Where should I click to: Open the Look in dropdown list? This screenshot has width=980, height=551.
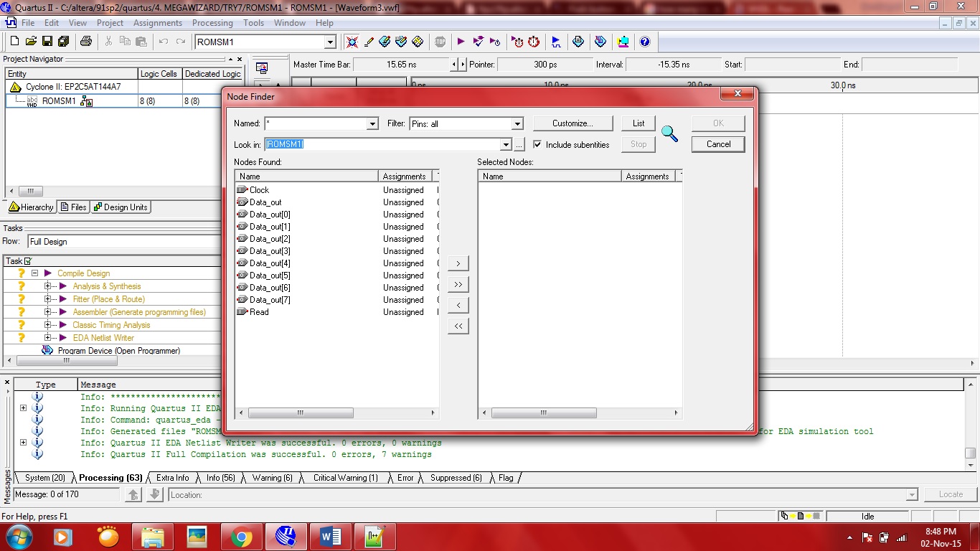[x=506, y=144]
